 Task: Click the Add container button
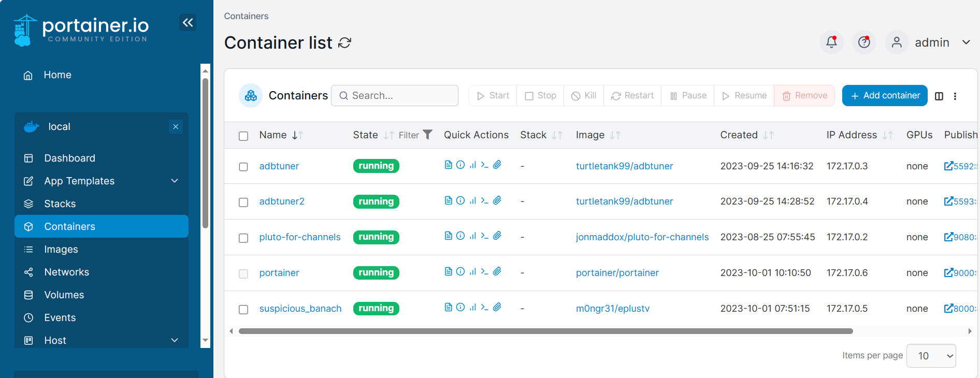(x=884, y=96)
